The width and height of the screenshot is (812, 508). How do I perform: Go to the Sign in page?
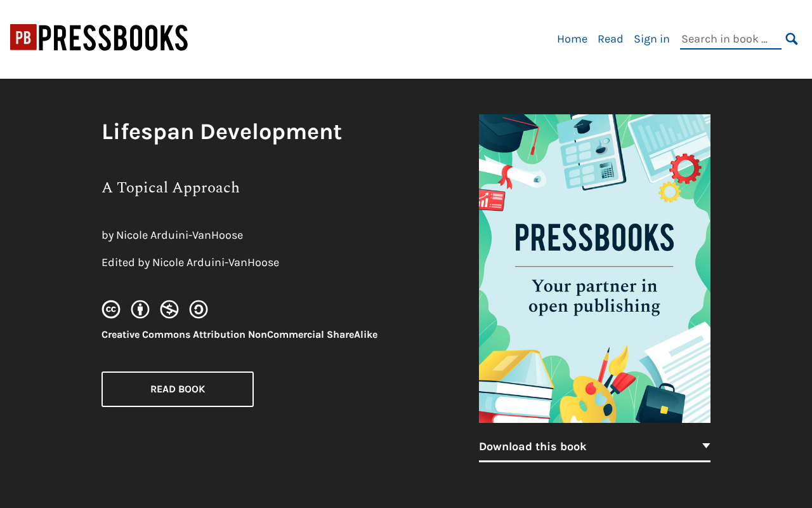point(652,39)
